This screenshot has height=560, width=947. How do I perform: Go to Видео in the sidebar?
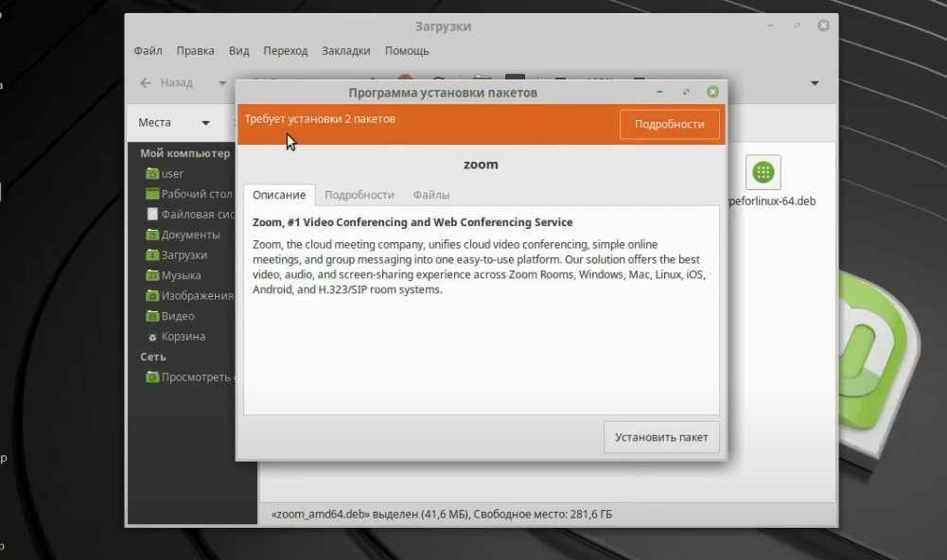[177, 316]
